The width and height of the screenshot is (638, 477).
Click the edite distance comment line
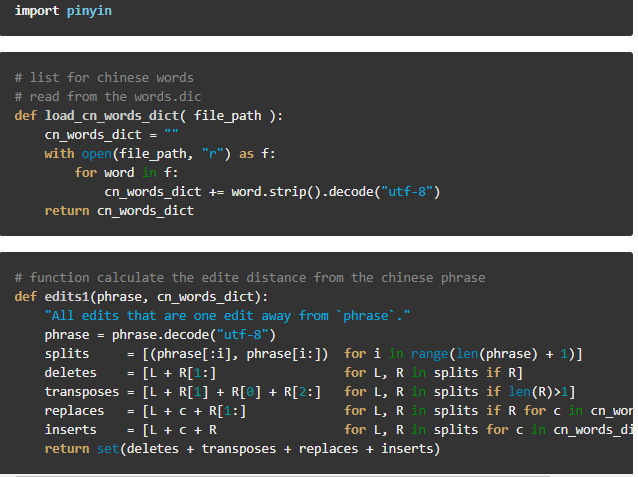click(250, 278)
